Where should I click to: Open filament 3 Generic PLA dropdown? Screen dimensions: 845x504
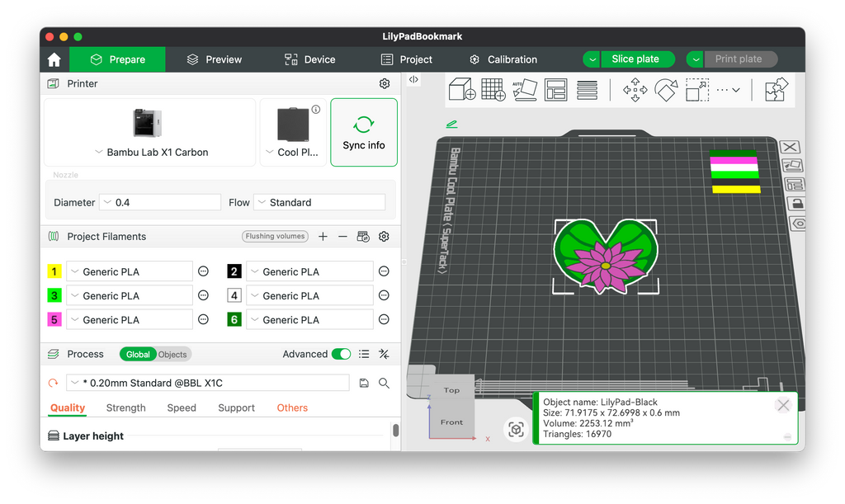tap(130, 295)
